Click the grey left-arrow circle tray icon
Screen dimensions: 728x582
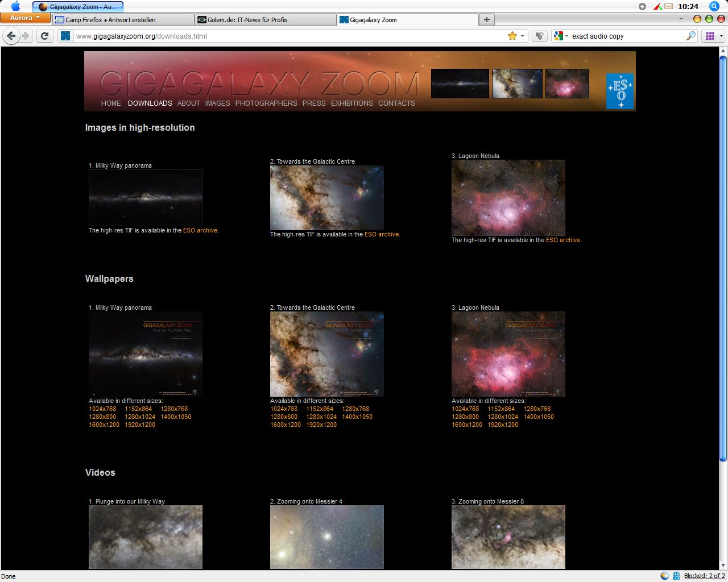[x=643, y=6]
